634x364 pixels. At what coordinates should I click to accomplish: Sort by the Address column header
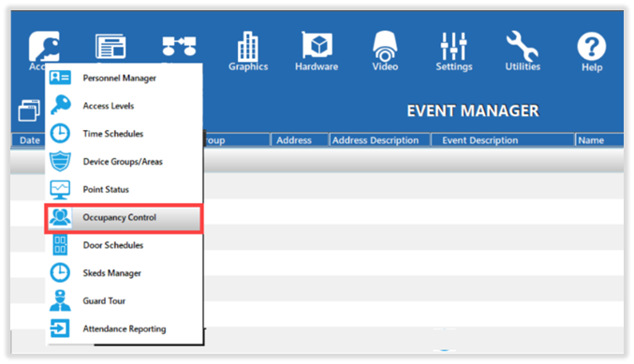pos(300,139)
